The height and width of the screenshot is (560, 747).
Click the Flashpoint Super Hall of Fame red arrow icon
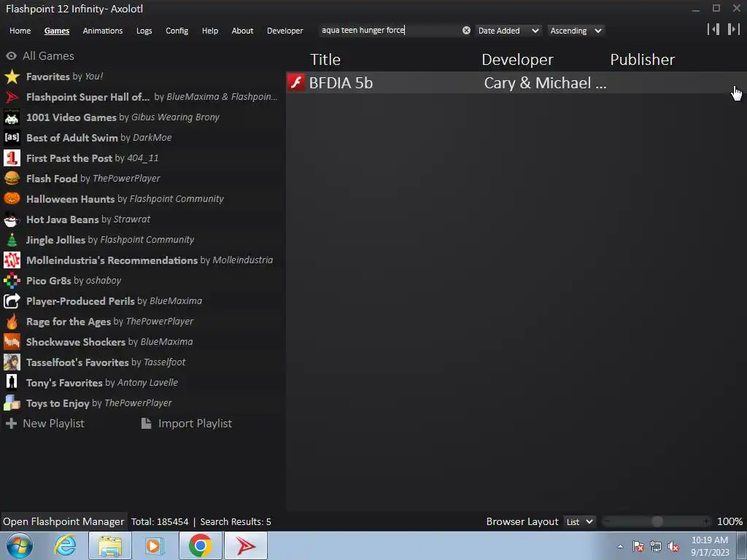[x=12, y=97]
